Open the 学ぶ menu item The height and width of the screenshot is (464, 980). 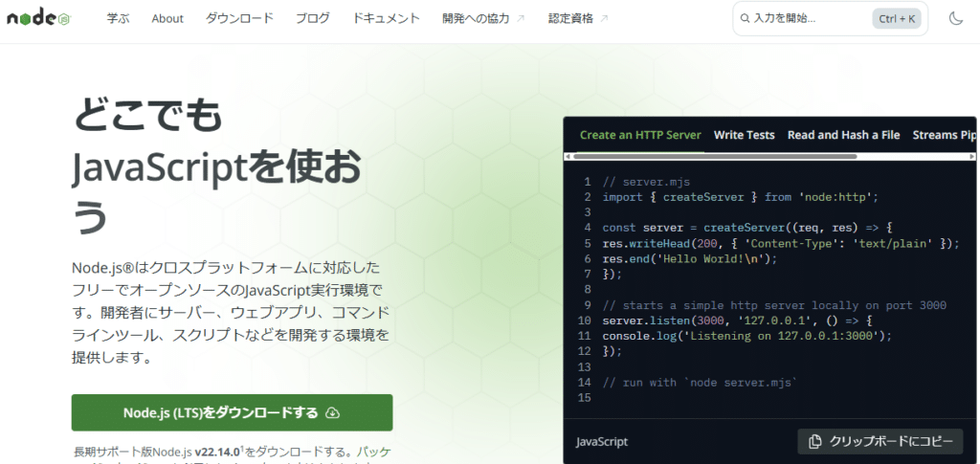click(x=118, y=19)
